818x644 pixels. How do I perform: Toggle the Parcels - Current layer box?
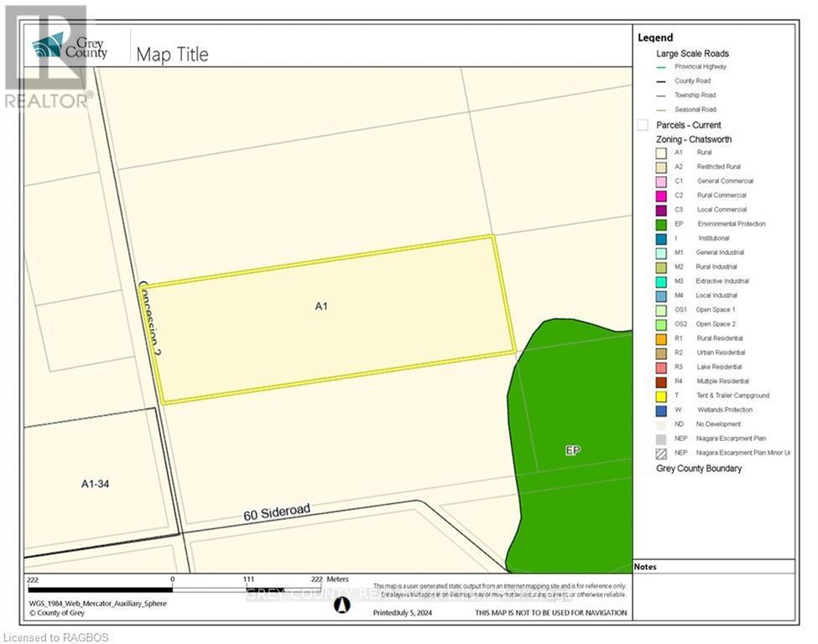(x=643, y=124)
